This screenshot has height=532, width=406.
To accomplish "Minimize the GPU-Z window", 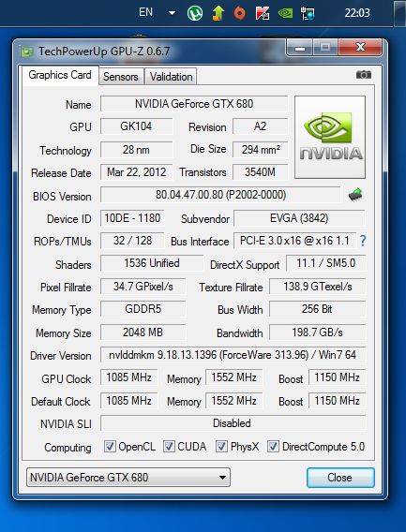I will coord(299,48).
